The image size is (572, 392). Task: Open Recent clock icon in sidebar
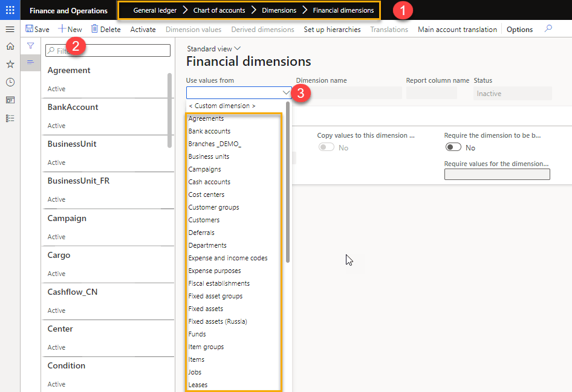pos(10,82)
